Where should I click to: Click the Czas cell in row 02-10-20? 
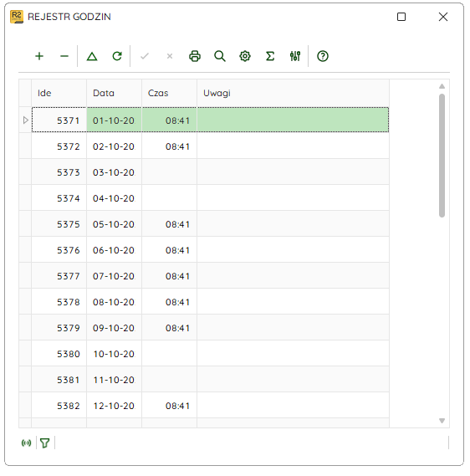[x=169, y=146]
